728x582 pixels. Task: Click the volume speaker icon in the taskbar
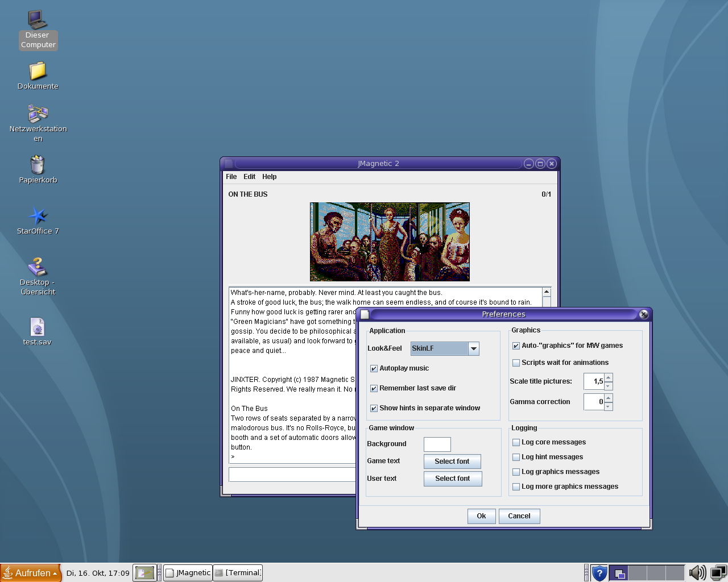tap(697, 572)
